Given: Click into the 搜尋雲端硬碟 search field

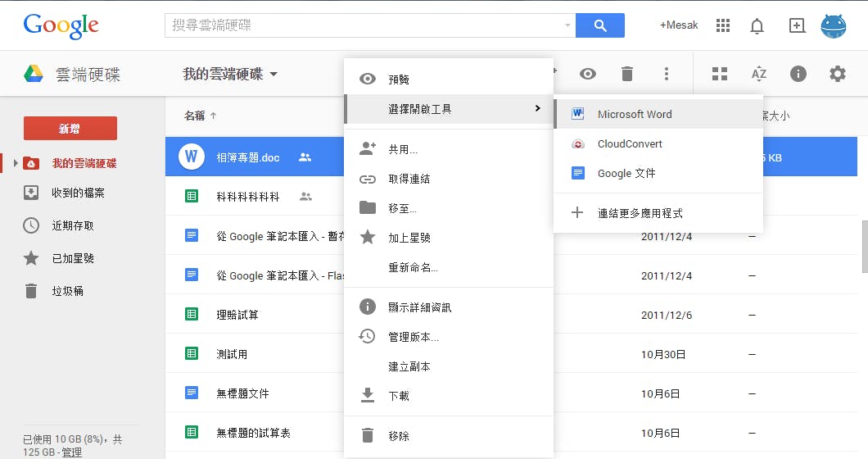Looking at the screenshot, I should pyautogui.click(x=364, y=25).
